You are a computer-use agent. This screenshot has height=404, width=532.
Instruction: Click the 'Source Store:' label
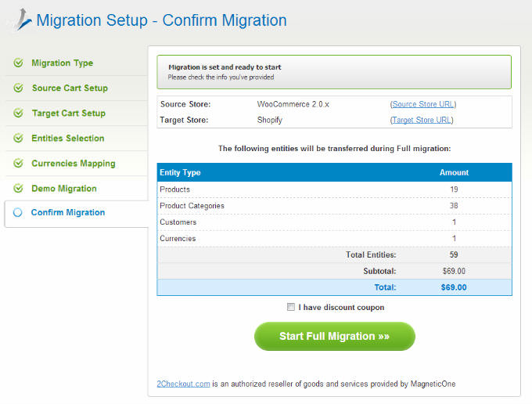[x=185, y=104]
